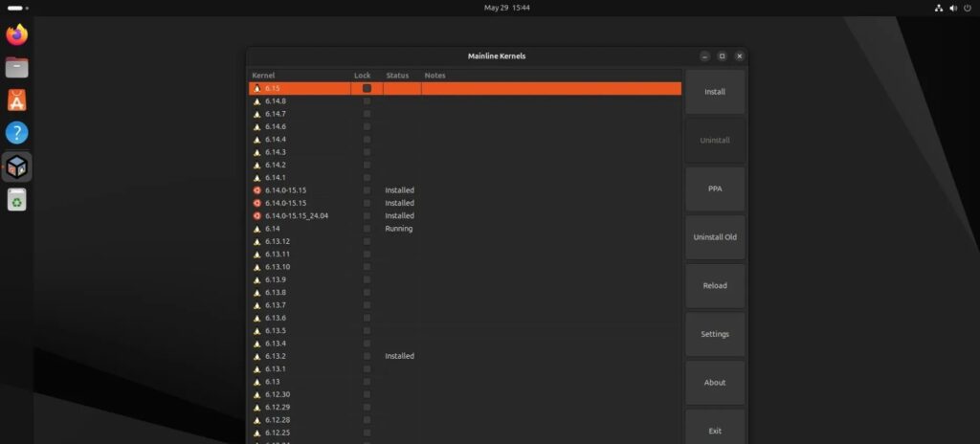980x444 pixels.
Task: Click the Notes column header
Action: (435, 75)
